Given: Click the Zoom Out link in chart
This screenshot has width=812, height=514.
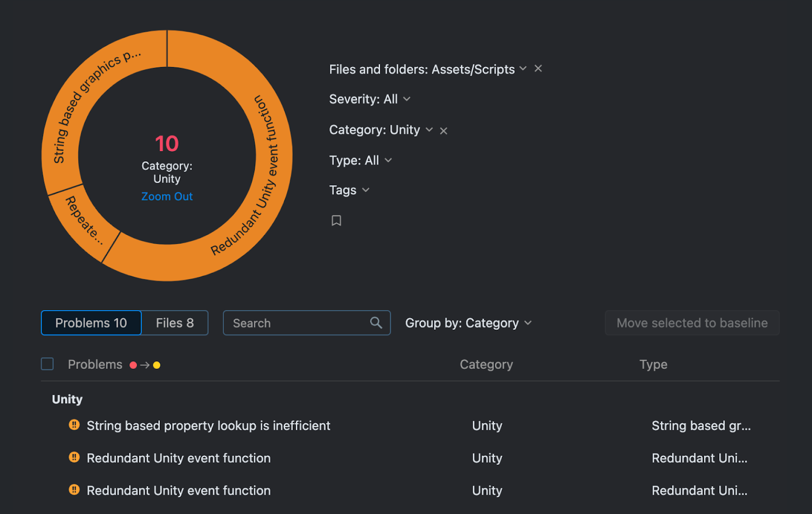Looking at the screenshot, I should [x=167, y=197].
